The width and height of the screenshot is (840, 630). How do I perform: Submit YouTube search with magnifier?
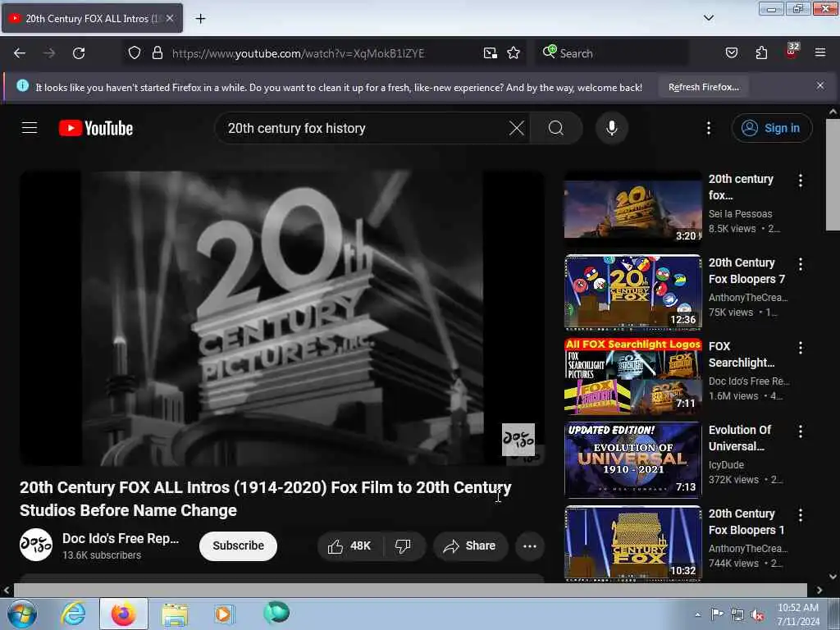(x=555, y=128)
